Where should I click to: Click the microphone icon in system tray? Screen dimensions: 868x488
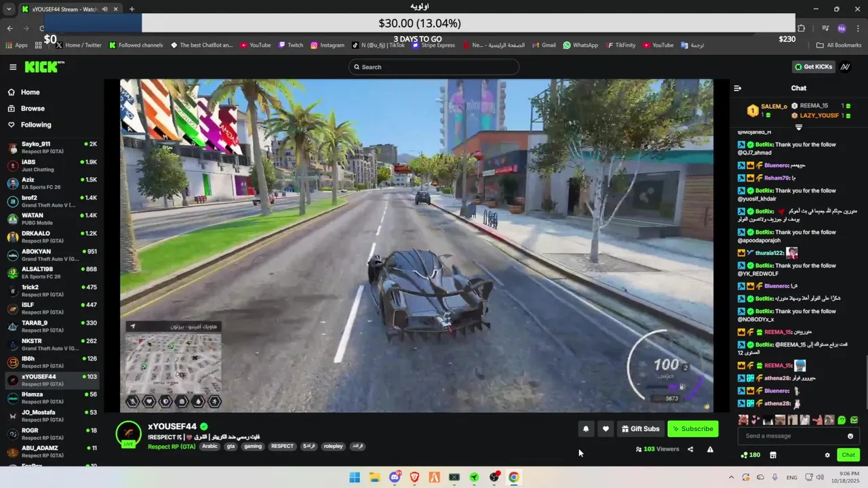tap(775, 477)
